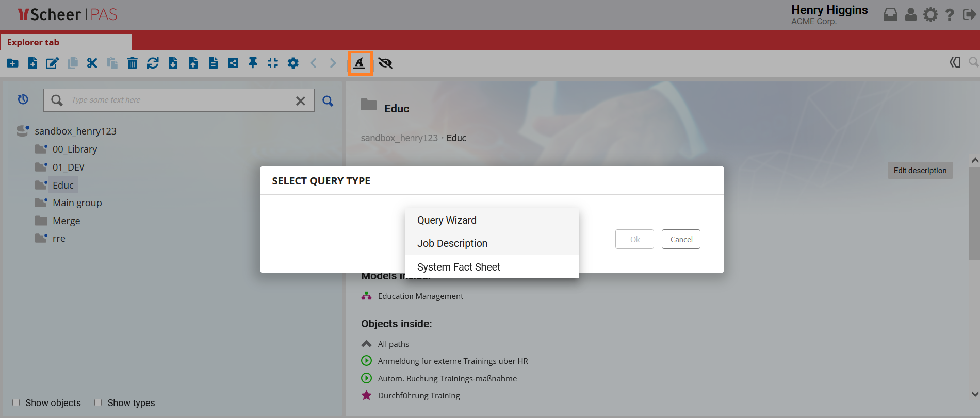Click the scrollbar up arrow on right
980x420 pixels.
(975, 161)
